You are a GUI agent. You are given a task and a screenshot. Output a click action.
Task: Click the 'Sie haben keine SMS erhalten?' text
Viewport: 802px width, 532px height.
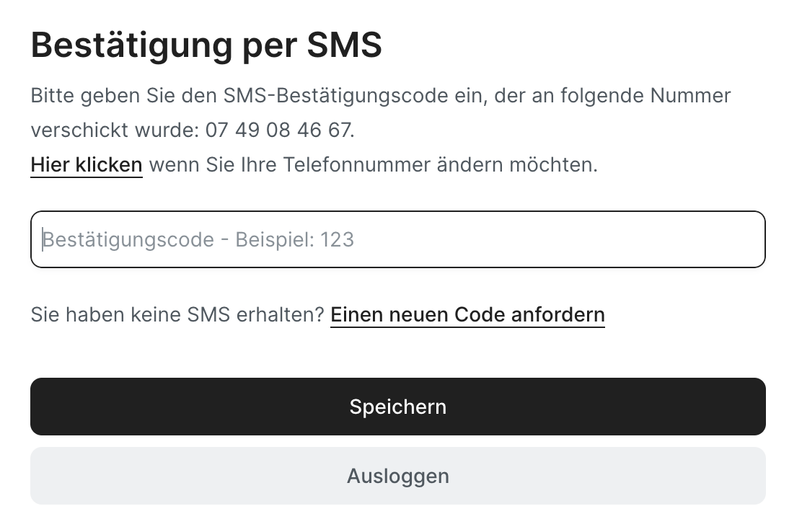[x=177, y=315]
